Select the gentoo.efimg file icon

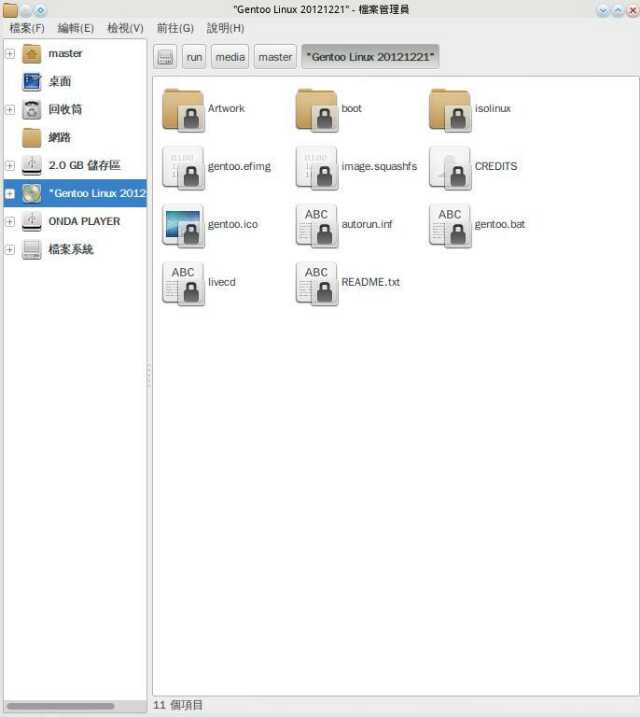[x=183, y=168]
